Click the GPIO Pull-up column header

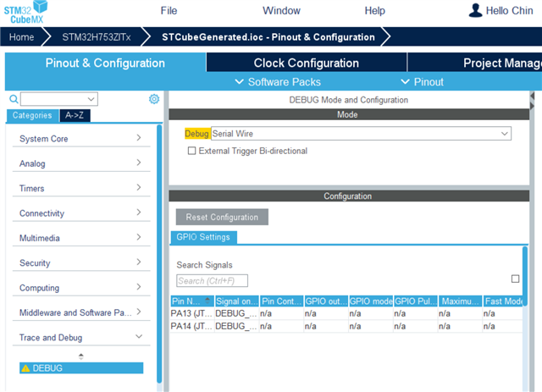pos(416,301)
